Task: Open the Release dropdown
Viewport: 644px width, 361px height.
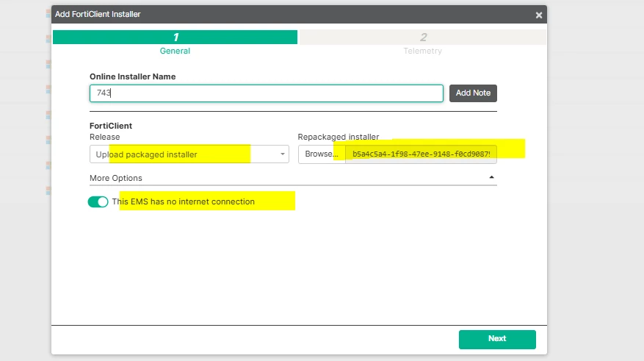Action: tap(189, 154)
